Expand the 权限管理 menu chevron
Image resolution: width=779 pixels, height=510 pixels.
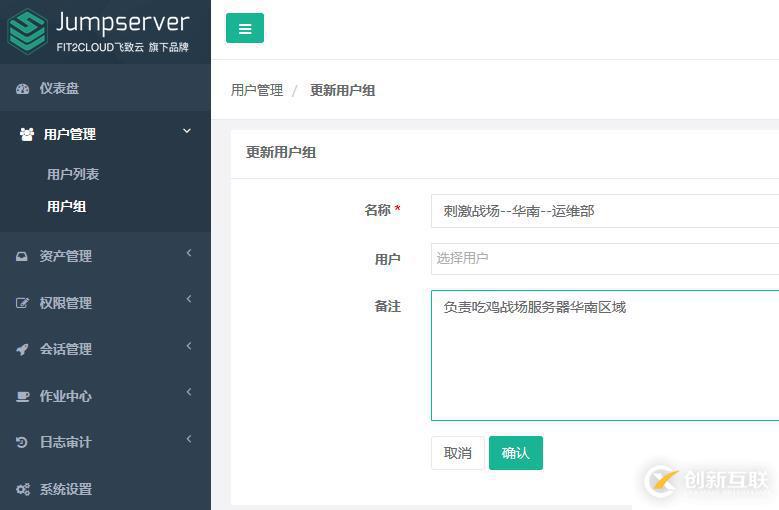(189, 299)
